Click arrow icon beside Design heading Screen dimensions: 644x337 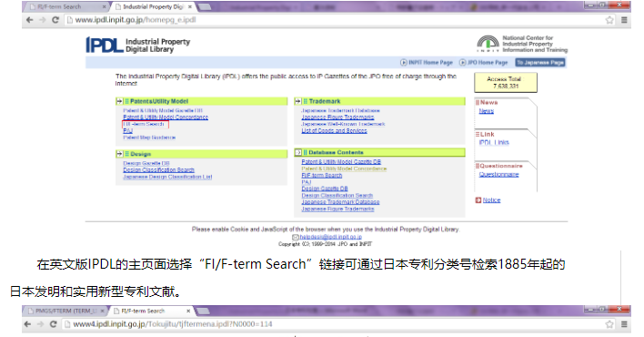pyautogui.click(x=119, y=154)
